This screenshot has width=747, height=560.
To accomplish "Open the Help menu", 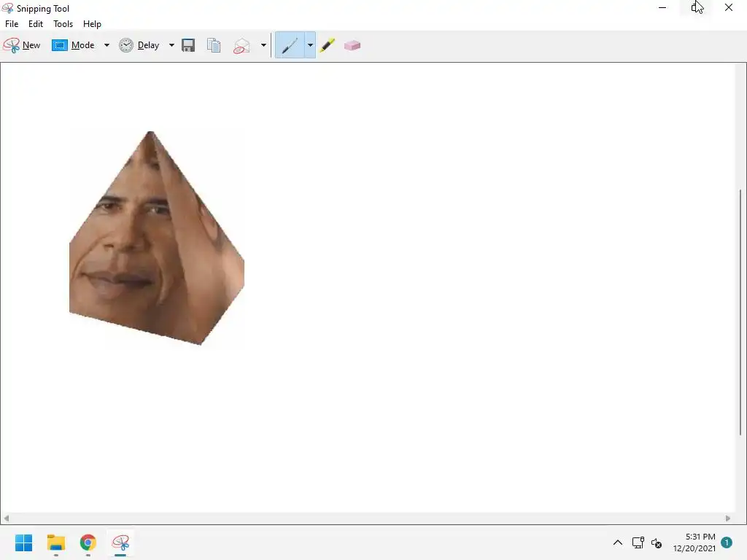I will pyautogui.click(x=92, y=24).
